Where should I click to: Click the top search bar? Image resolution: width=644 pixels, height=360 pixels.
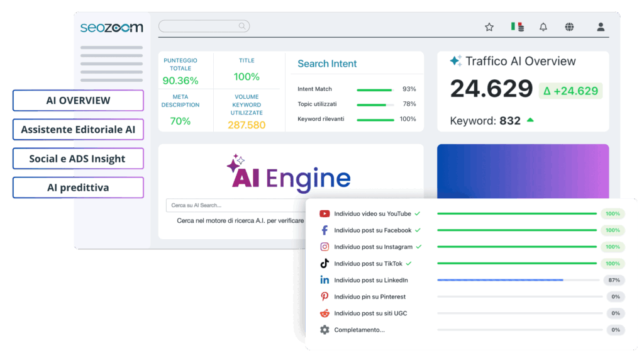[x=204, y=26]
